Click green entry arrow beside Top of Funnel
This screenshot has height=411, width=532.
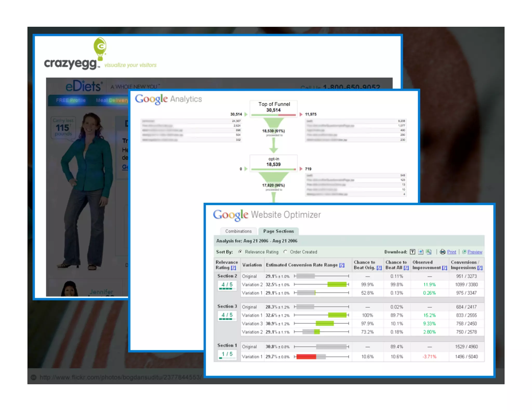pyautogui.click(x=246, y=114)
